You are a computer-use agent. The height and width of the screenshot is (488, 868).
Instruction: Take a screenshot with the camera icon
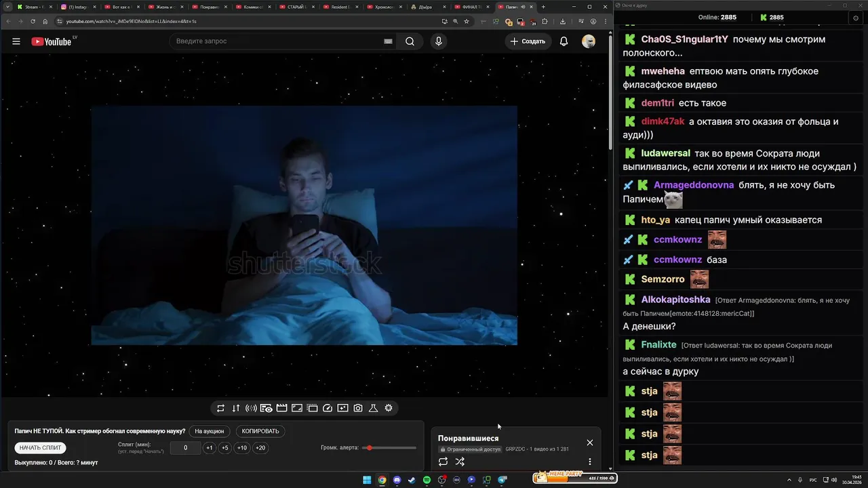tap(358, 408)
